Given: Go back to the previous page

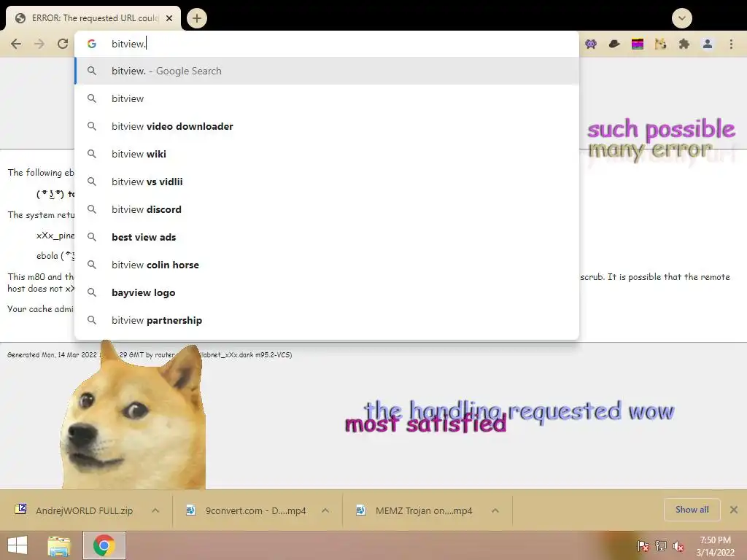Looking at the screenshot, I should [x=16, y=44].
